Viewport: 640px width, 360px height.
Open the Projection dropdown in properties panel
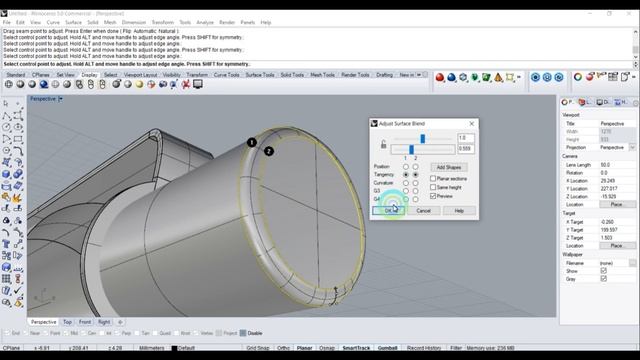click(632, 147)
